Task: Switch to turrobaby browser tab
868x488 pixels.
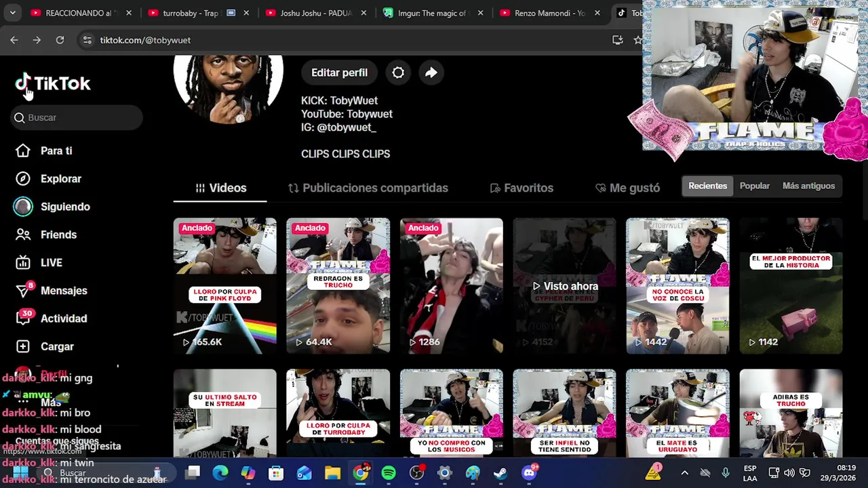Action: [x=198, y=13]
